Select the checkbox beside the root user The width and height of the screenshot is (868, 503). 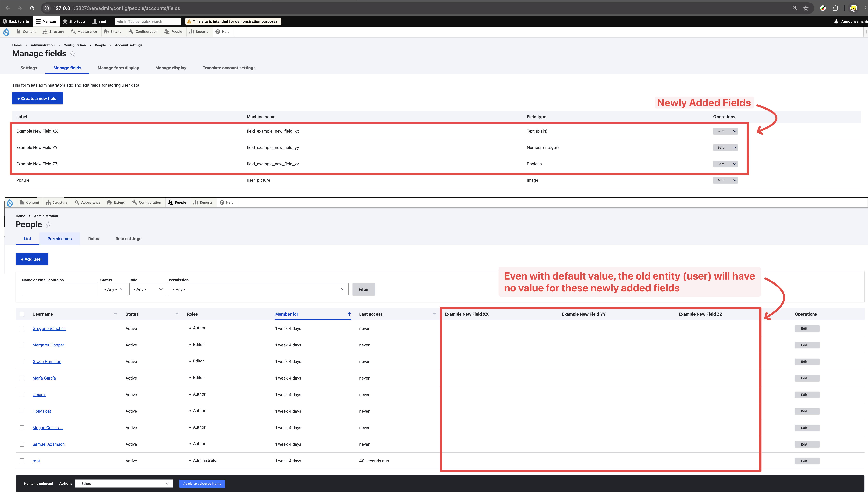point(22,461)
